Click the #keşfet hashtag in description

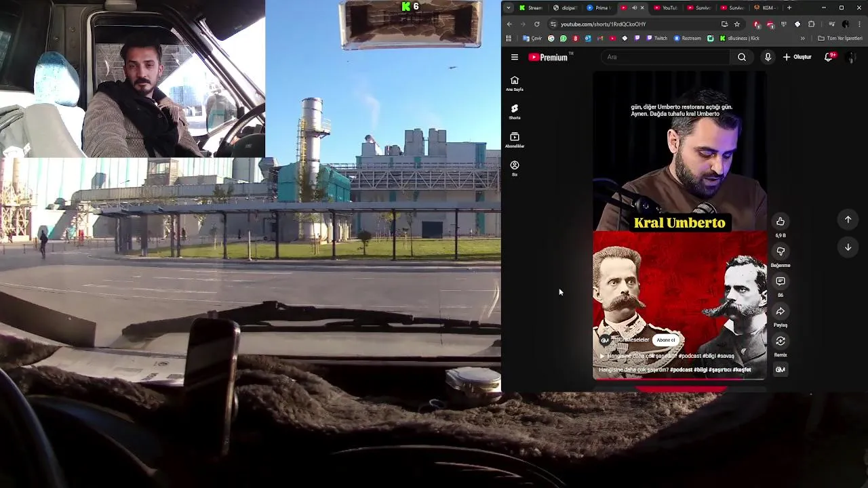(742, 370)
